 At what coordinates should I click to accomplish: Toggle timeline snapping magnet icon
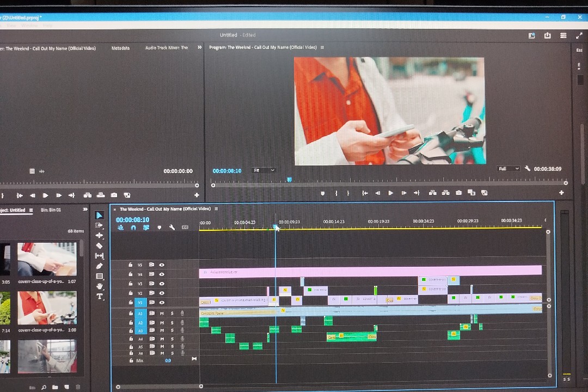[133, 228]
